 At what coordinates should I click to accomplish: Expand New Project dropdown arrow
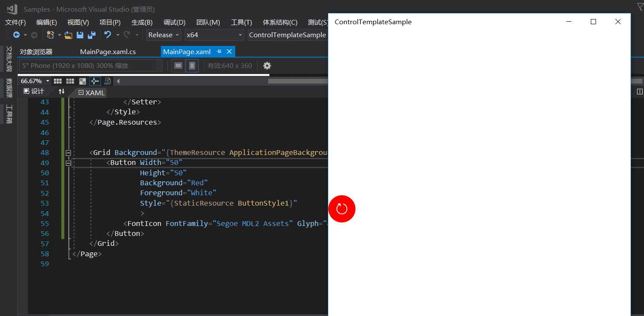click(59, 35)
